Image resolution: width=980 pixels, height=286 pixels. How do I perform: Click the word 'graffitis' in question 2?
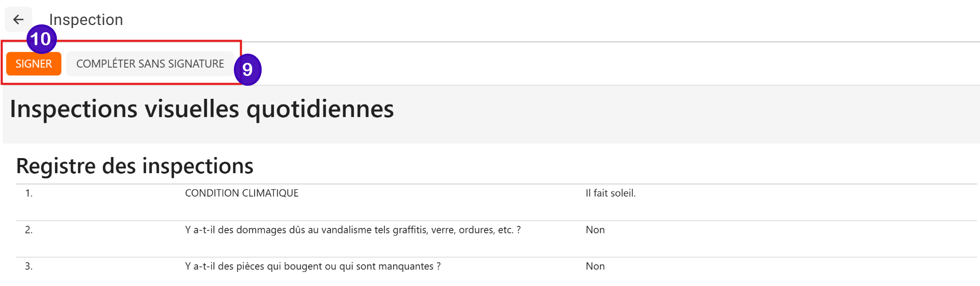tap(410, 230)
